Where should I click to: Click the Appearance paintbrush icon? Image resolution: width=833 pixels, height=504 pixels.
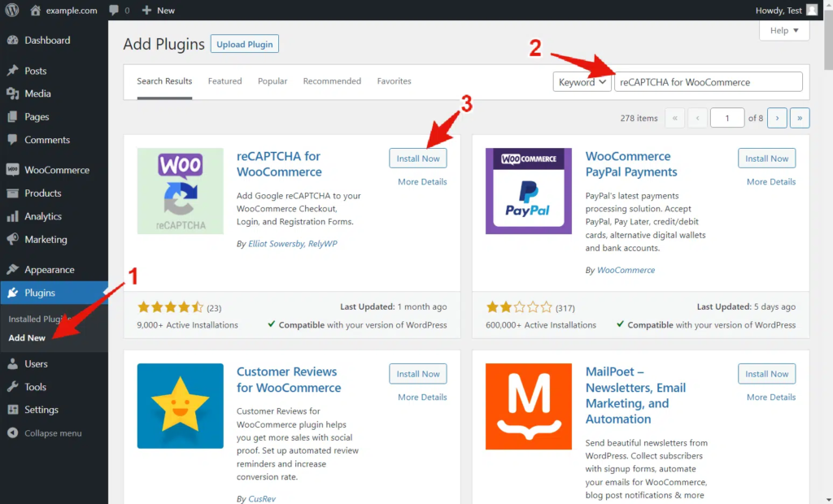pyautogui.click(x=12, y=270)
